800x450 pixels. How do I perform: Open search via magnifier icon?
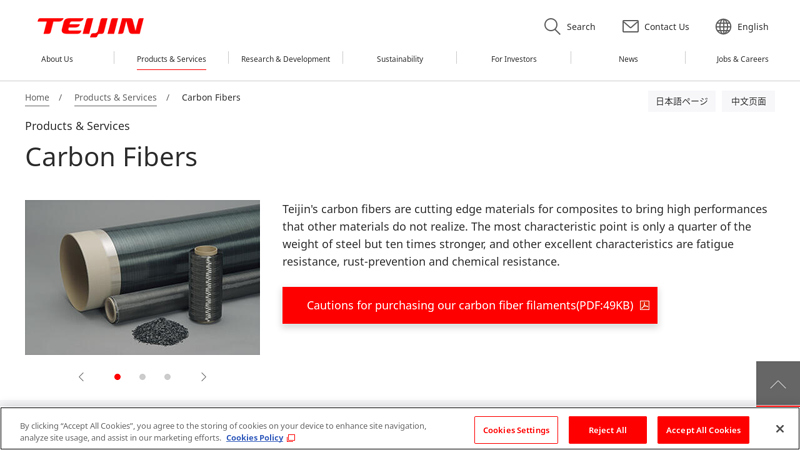pyautogui.click(x=552, y=27)
